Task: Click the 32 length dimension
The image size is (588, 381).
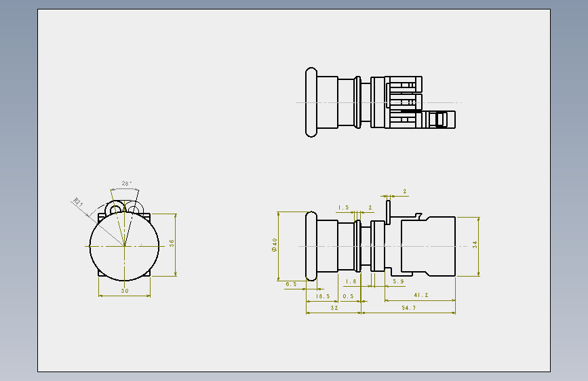Action: pyautogui.click(x=334, y=308)
